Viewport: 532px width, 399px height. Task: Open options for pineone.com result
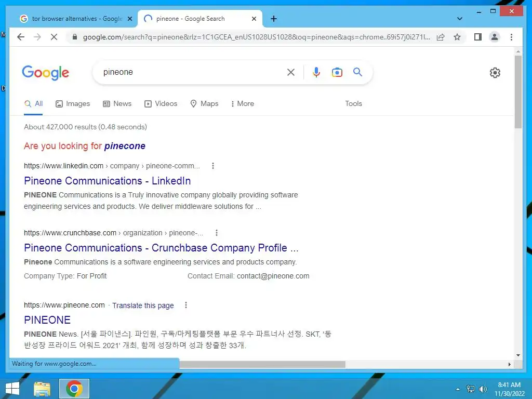pyautogui.click(x=185, y=305)
